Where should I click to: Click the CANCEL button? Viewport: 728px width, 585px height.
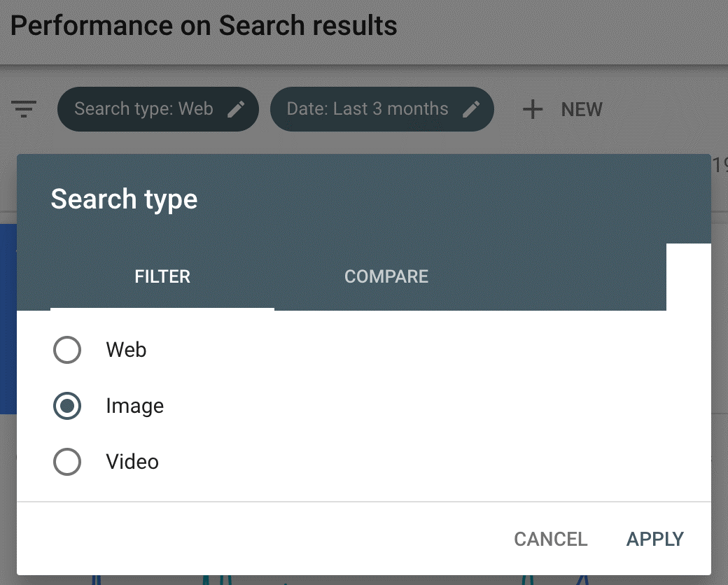tap(551, 539)
